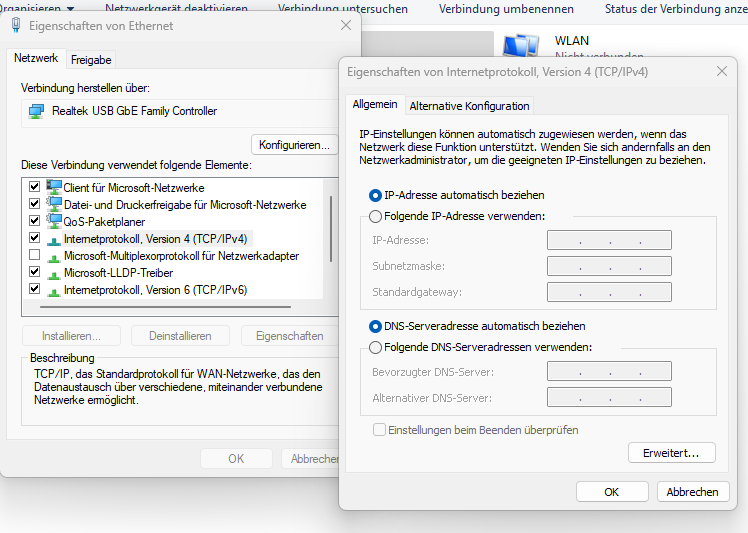The image size is (748, 533).
Task: Toggle Internetprotokoll Version 6 checkbox
Action: click(34, 288)
